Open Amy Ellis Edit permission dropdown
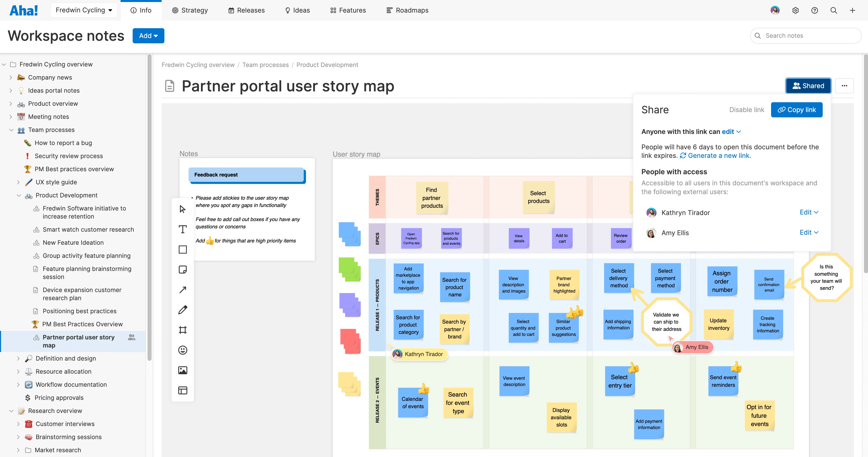Viewport: 868px width, 457px height. [809, 233]
